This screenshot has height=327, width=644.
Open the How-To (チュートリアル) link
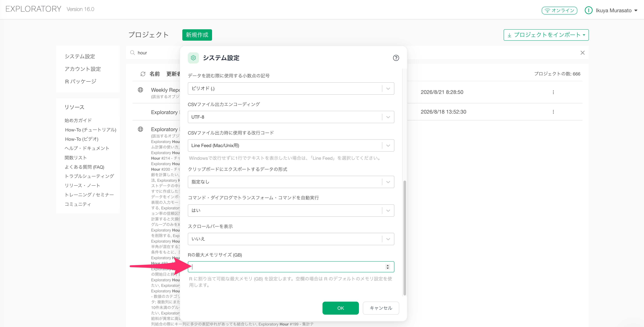click(x=90, y=130)
